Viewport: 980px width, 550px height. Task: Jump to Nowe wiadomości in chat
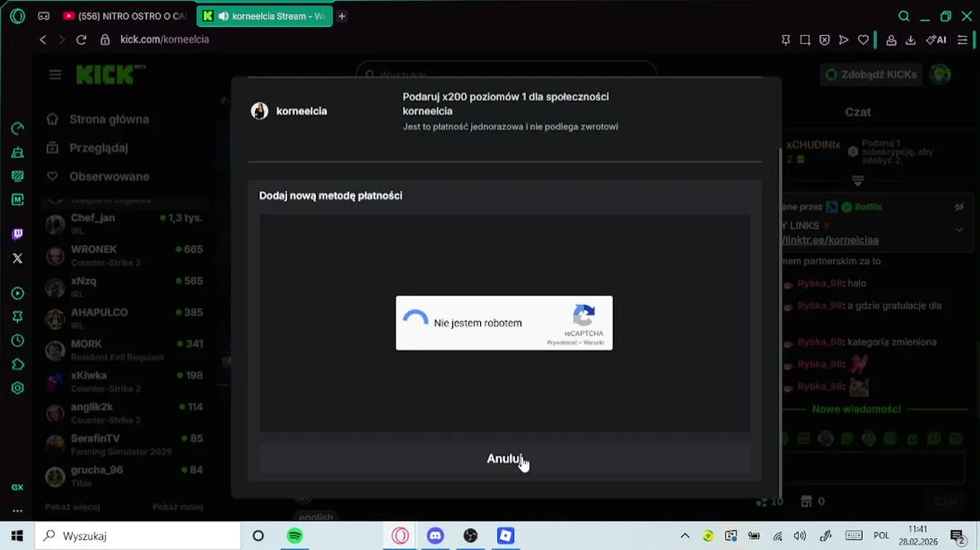tap(856, 409)
